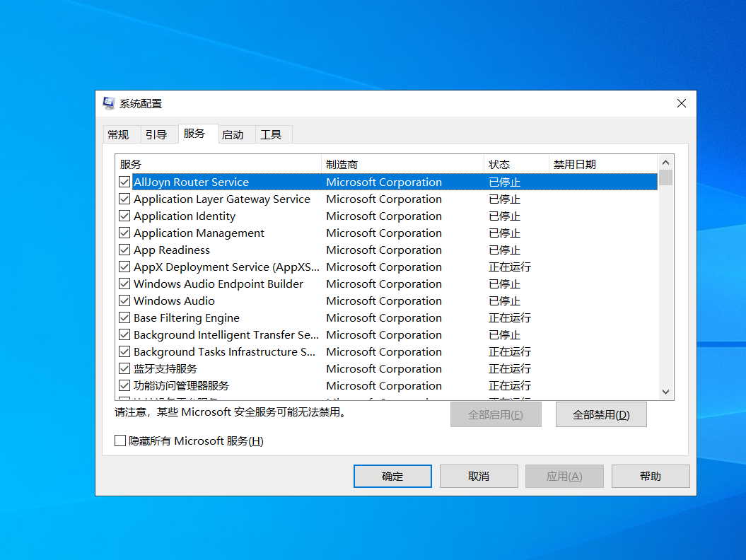Click Microsoft Corporation cell of App Readiness row
This screenshot has width=746, height=560.
coord(384,250)
